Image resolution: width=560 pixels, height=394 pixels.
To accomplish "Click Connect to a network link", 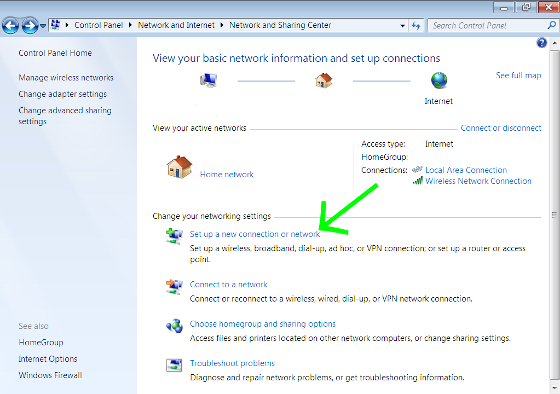I will (x=228, y=284).
